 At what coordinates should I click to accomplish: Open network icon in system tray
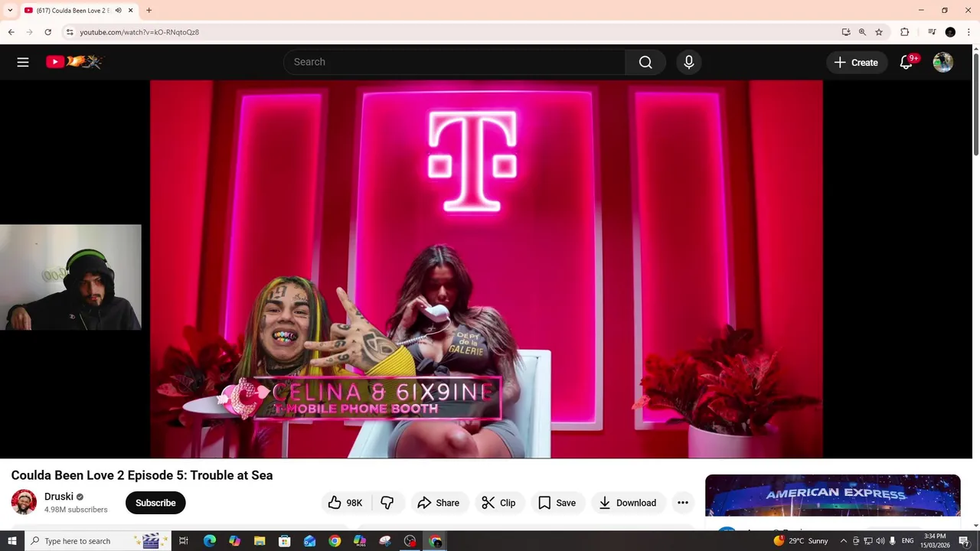click(867, 541)
